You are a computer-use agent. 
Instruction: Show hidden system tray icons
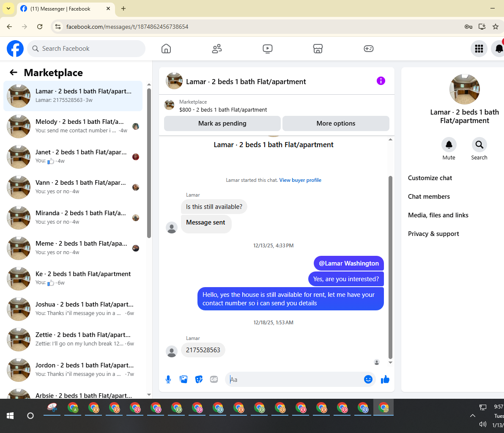click(473, 416)
